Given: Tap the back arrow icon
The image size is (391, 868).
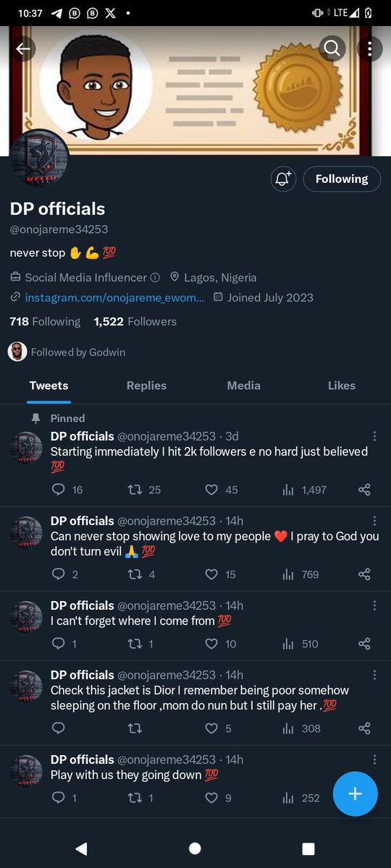Looking at the screenshot, I should [23, 48].
